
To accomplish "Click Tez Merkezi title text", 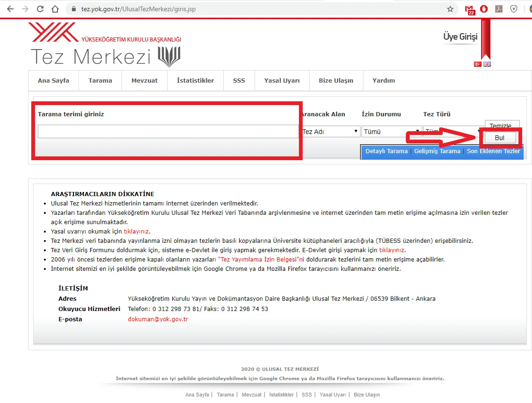I will tap(91, 57).
